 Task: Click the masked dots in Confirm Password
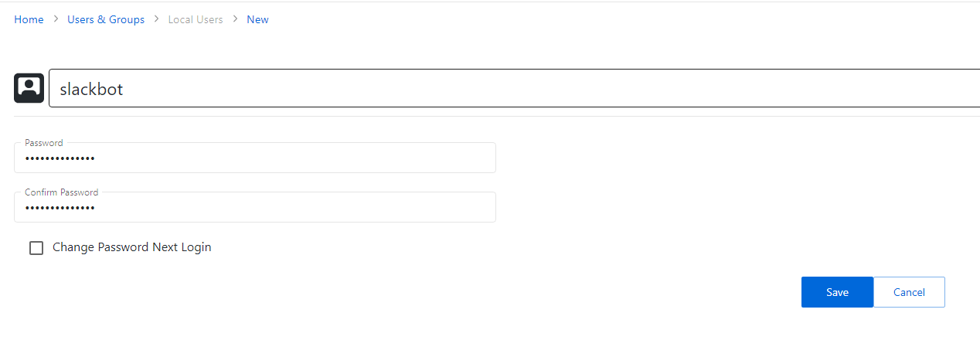(60, 208)
